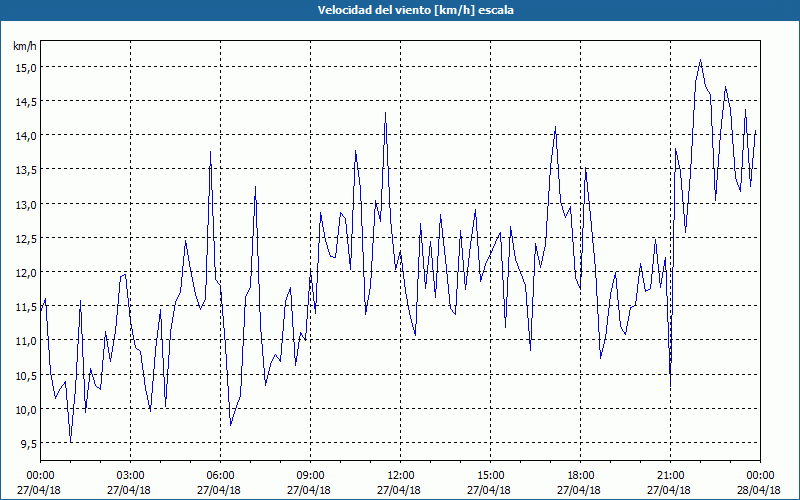The height and width of the screenshot is (500, 800).
Task: Select the 9,5 y-axis label
Action: (x=28, y=443)
